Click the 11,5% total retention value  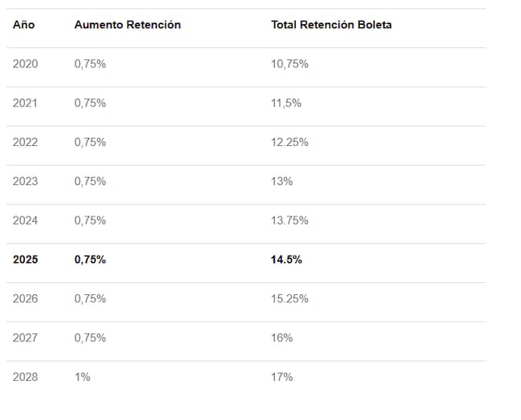tap(285, 103)
